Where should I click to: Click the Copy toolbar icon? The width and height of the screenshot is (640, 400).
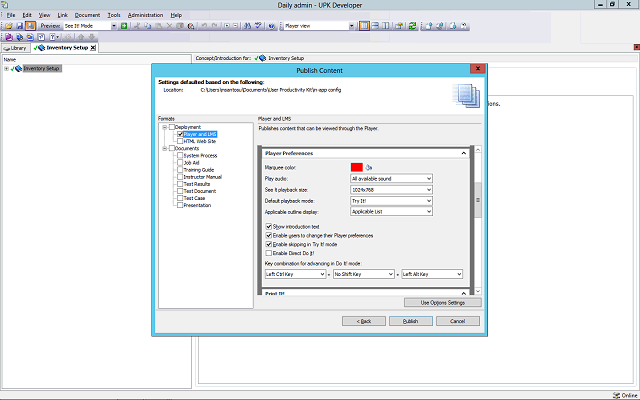[148, 26]
